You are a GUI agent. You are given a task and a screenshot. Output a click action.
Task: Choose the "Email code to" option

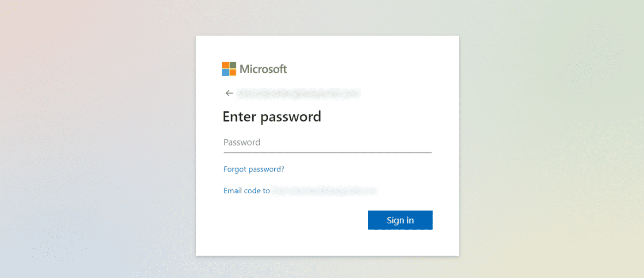point(247,191)
